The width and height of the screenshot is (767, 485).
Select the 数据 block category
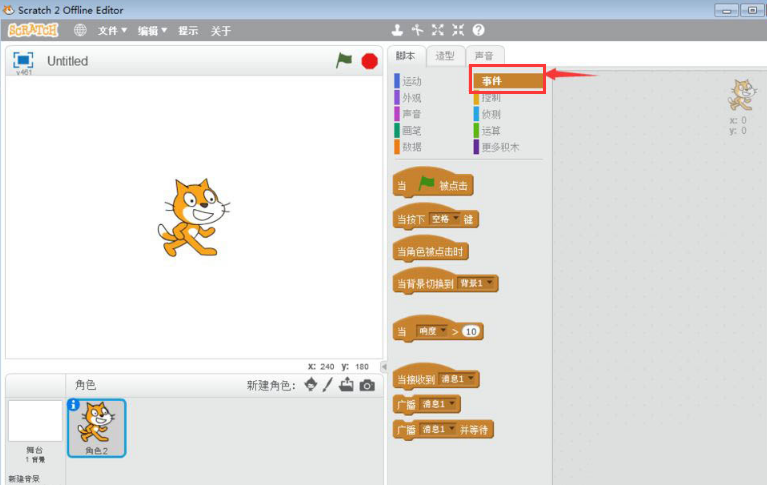click(408, 147)
